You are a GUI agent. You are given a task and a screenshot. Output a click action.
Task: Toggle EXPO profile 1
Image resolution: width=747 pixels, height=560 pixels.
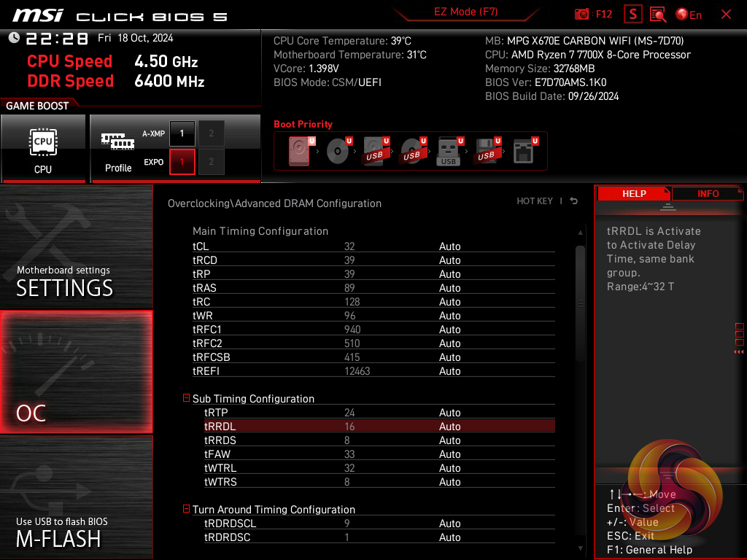[182, 162]
